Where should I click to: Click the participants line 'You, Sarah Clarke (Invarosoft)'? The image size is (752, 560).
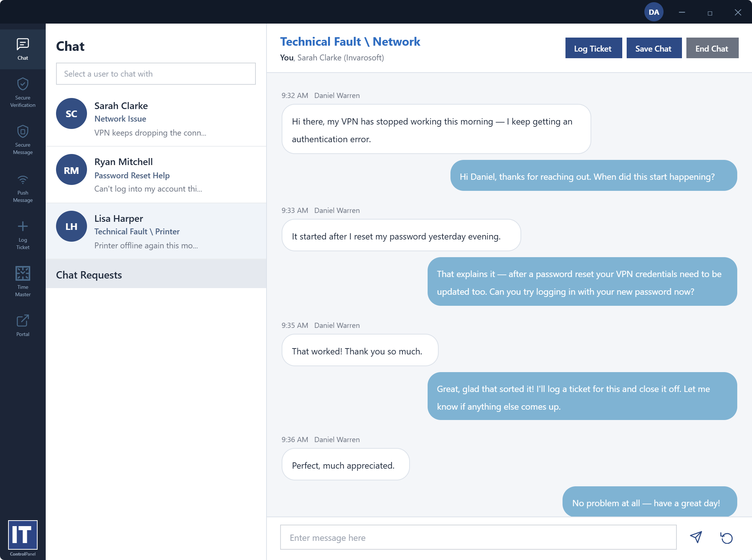point(332,57)
